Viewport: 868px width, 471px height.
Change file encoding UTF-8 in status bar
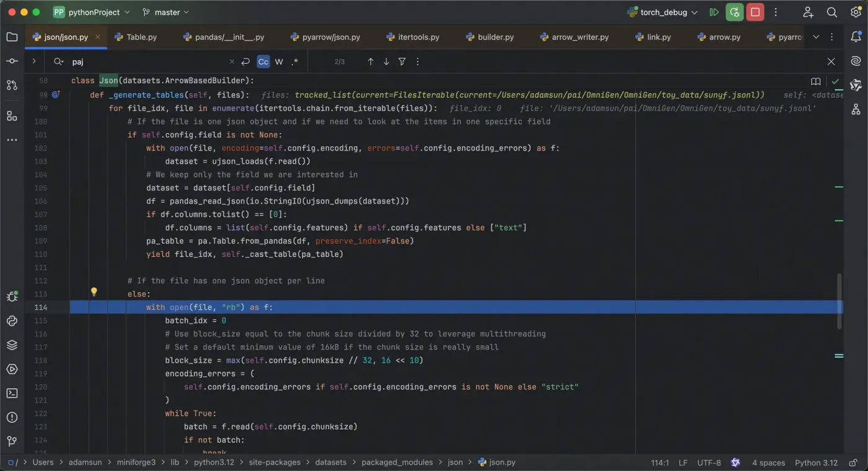709,462
